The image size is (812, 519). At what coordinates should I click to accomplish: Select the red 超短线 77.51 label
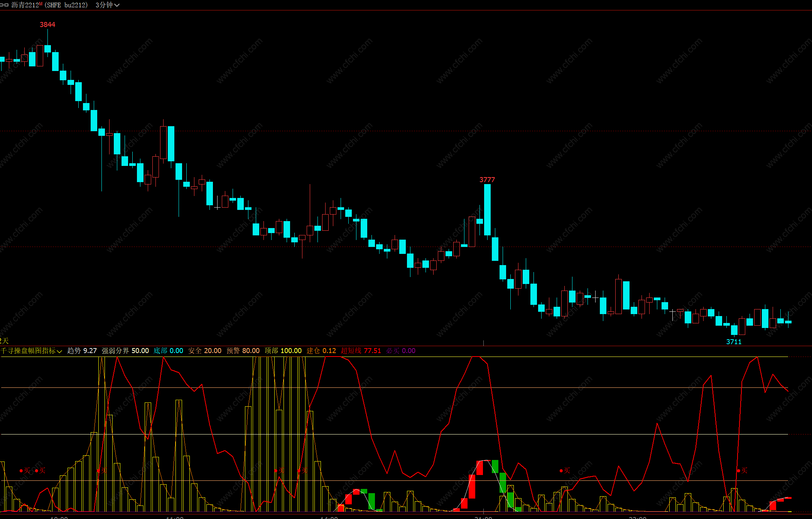pyautogui.click(x=361, y=351)
